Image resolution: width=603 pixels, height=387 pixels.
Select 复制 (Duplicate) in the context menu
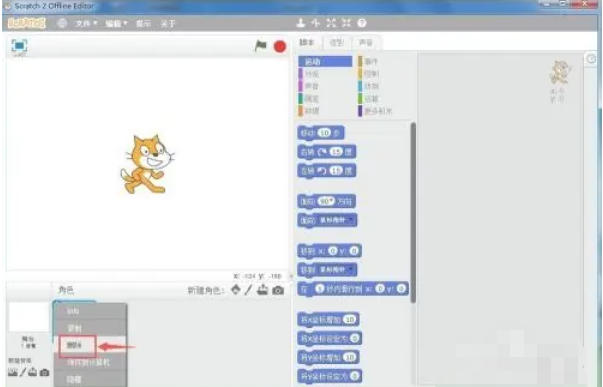pyautogui.click(x=90, y=329)
